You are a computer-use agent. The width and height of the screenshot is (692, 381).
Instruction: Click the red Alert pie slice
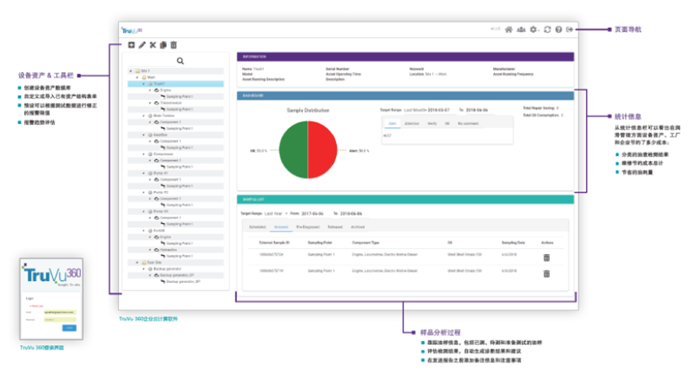click(x=323, y=150)
